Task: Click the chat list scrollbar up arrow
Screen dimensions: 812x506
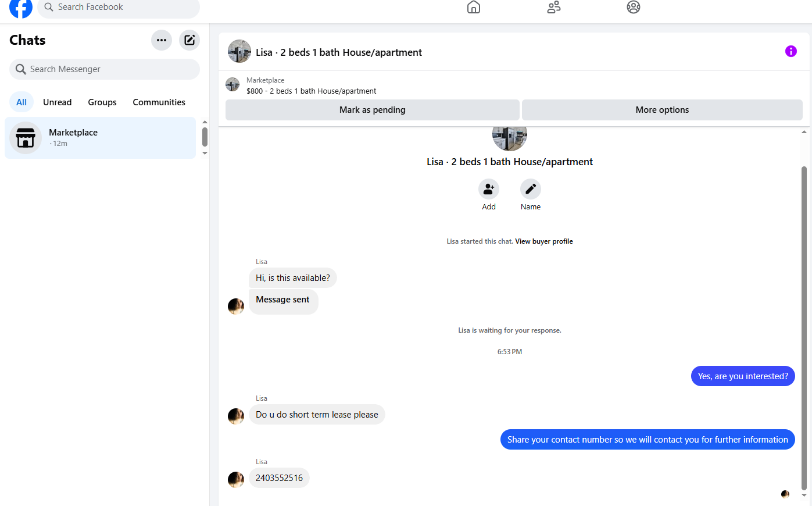Action: 205,122
